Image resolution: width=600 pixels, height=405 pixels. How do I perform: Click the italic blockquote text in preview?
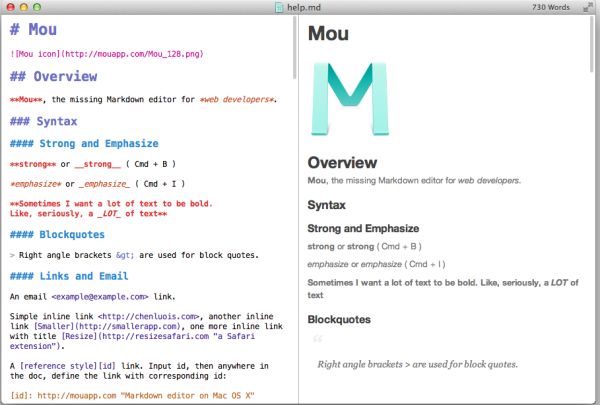click(417, 364)
